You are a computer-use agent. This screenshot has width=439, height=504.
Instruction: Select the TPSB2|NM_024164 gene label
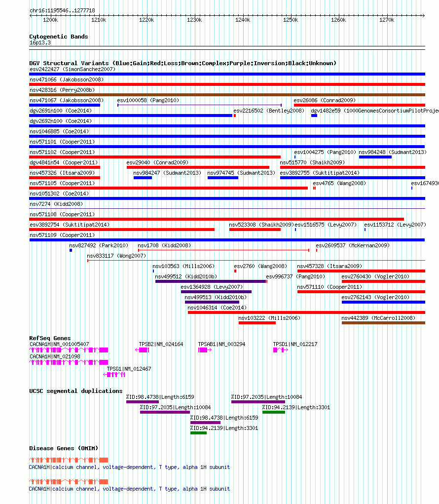161,344
